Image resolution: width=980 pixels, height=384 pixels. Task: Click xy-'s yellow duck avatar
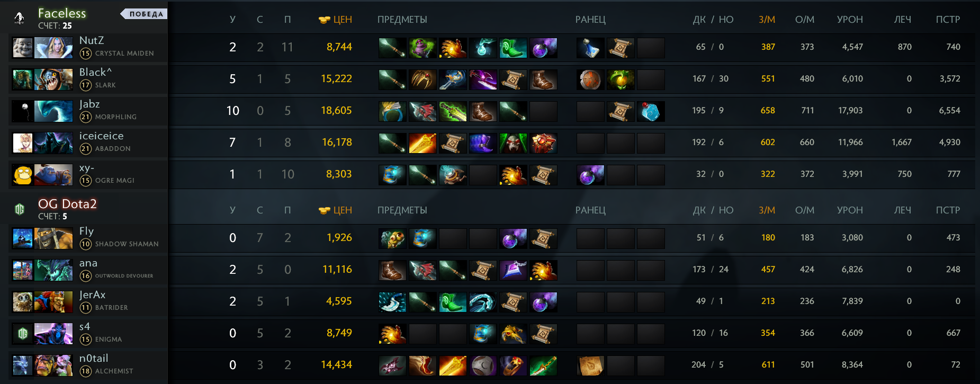(x=23, y=175)
